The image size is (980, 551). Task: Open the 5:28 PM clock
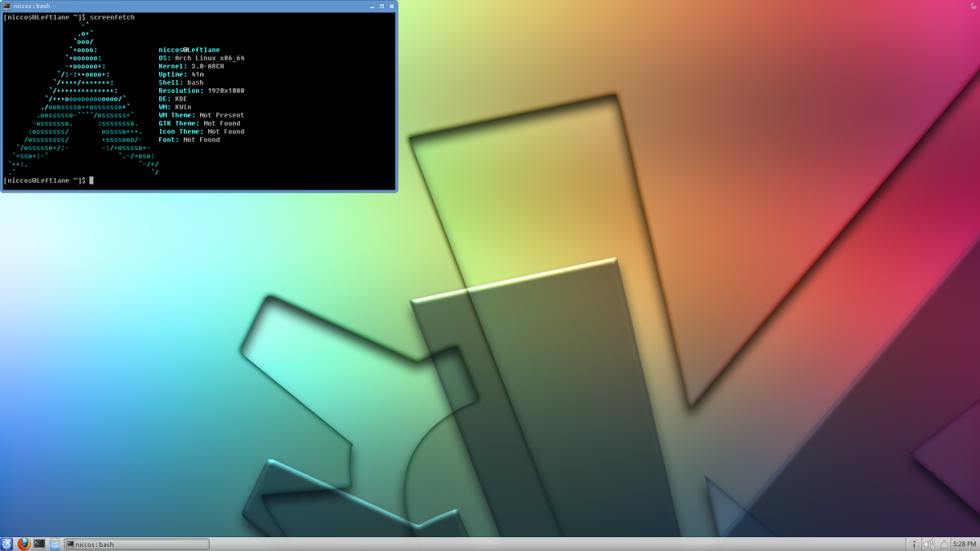(964, 544)
